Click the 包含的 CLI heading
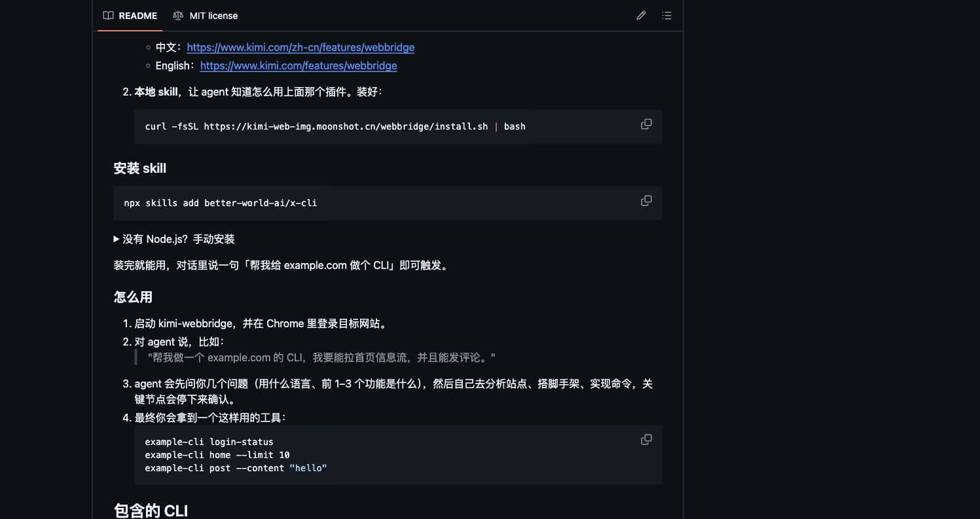 (151, 510)
